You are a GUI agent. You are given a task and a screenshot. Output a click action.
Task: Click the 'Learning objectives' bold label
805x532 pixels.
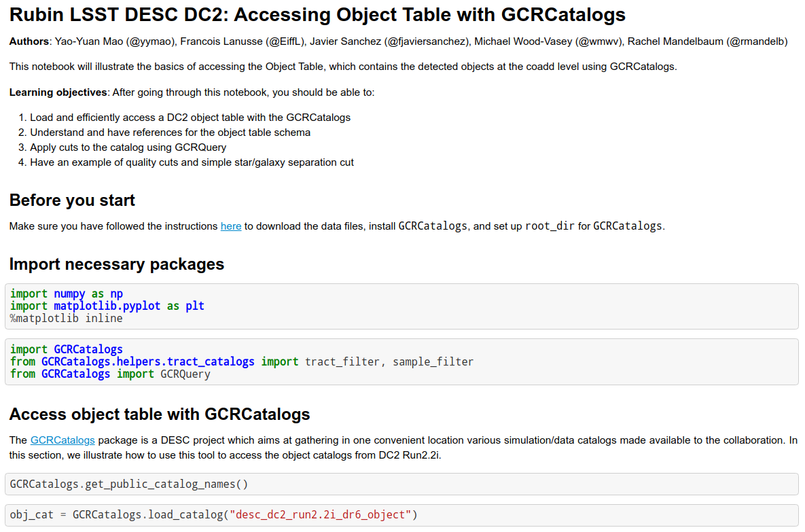pyautogui.click(x=58, y=92)
